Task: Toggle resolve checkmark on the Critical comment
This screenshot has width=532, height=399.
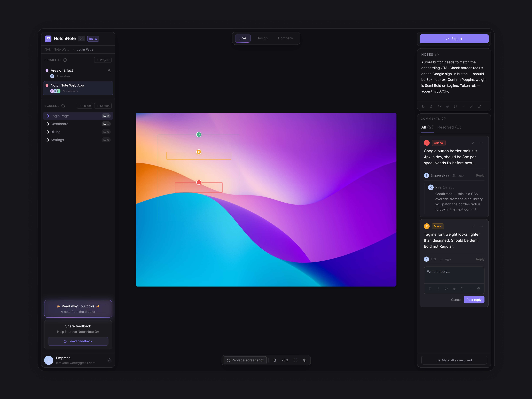Action: click(x=473, y=143)
